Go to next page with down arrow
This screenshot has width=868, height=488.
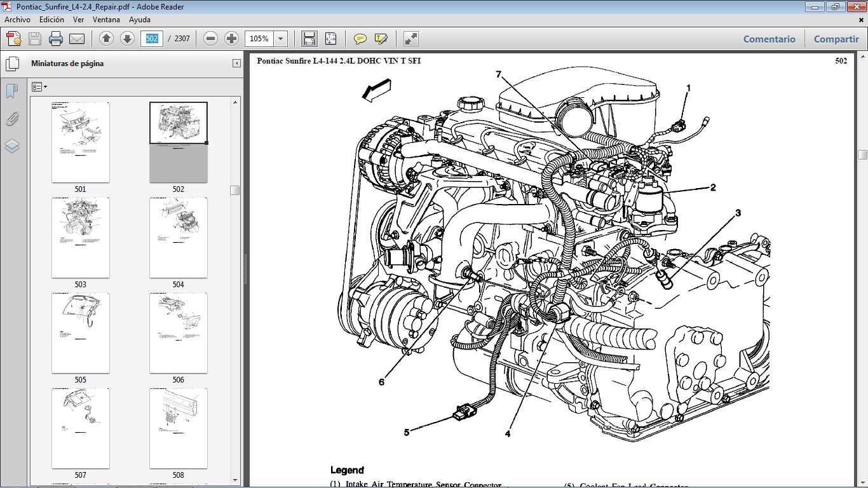tap(127, 39)
